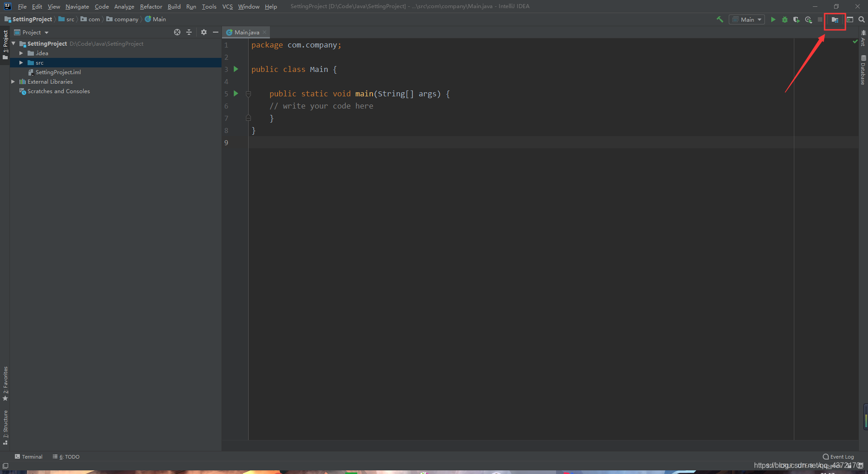Image resolution: width=868 pixels, height=474 pixels.
Task: Toggle the 1: Project side tab
Action: (5, 45)
